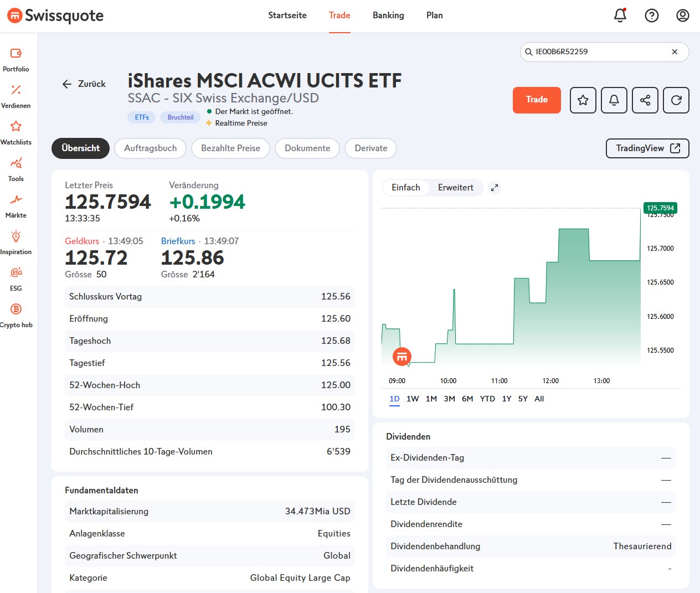Add ETF to watchlist with star button
Image resolution: width=700 pixels, height=593 pixels.
(x=583, y=100)
